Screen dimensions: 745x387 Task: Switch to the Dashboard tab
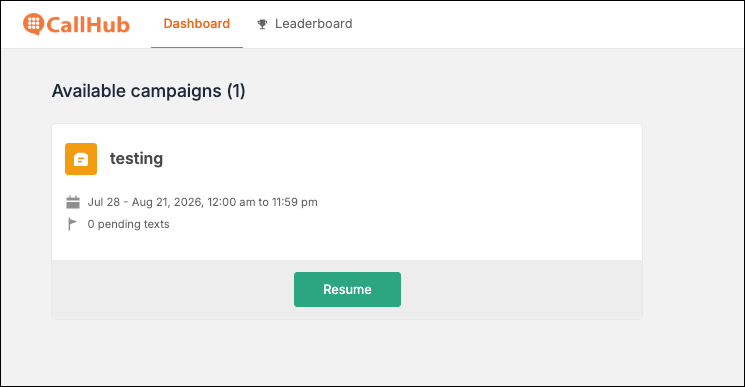coord(197,24)
